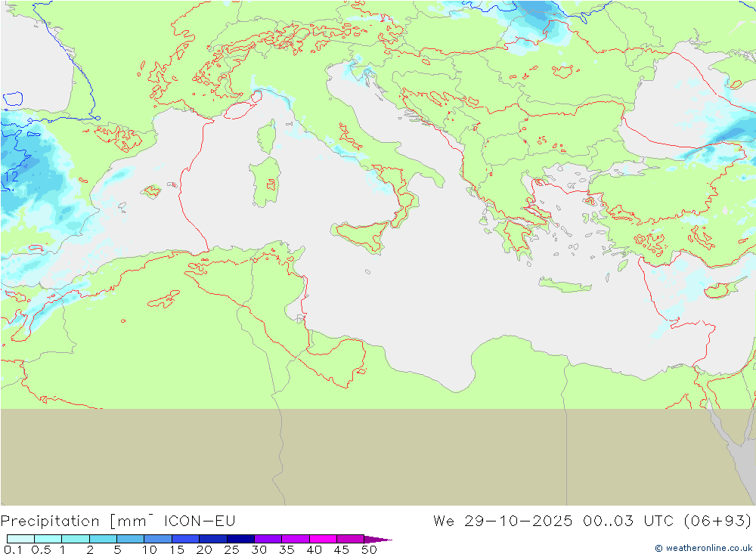Viewport: 756px width, 554px height.
Task: Pick the 45–50 mm legend swatch
Action: 351,539
